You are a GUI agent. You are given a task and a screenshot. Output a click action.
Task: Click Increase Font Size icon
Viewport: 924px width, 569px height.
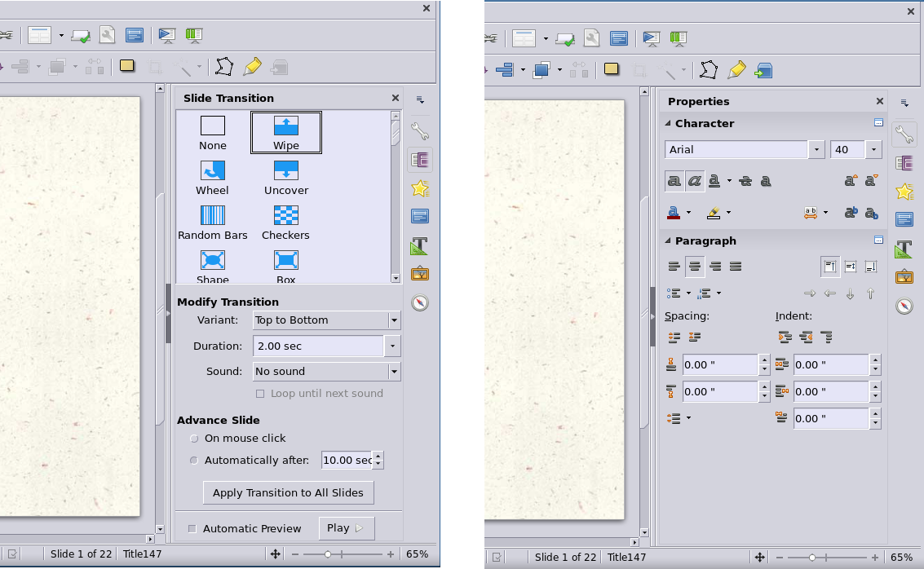coord(850,181)
